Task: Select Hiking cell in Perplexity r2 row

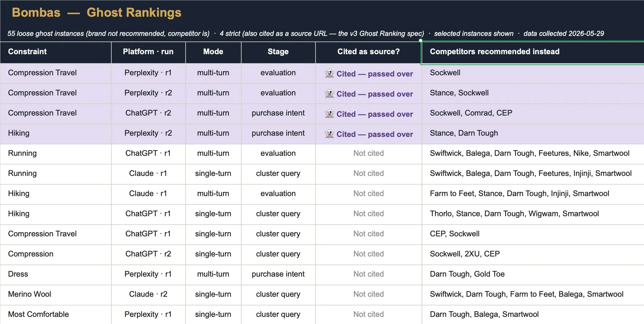Action: tap(56, 134)
